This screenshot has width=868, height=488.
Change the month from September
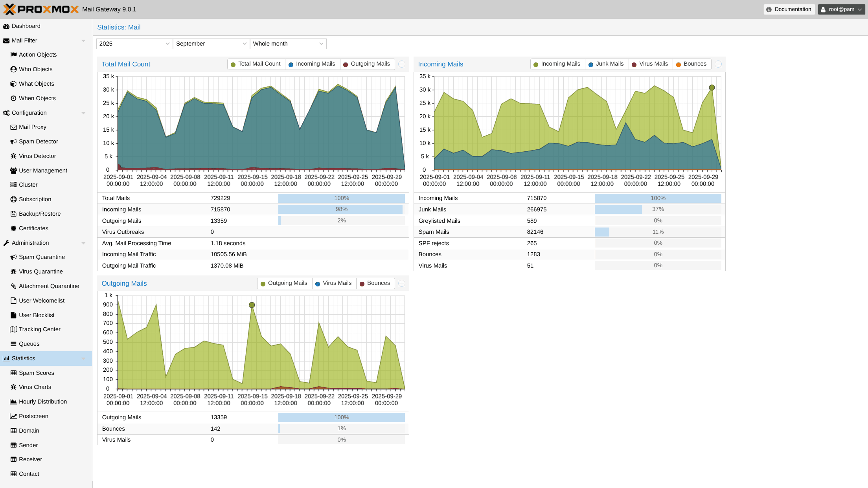tap(211, 44)
